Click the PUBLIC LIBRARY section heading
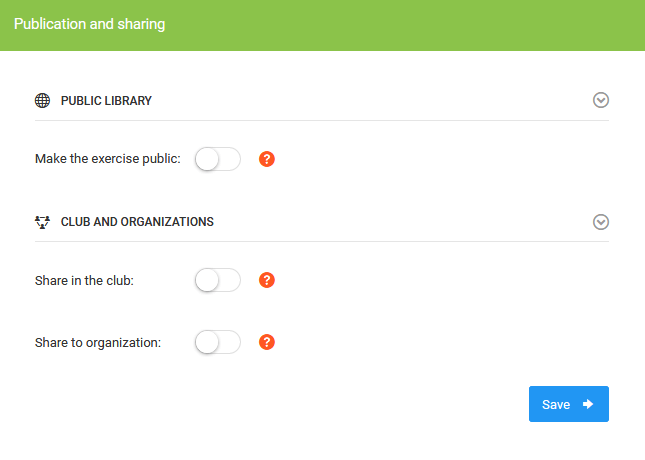This screenshot has height=460, width=645. pos(106,100)
